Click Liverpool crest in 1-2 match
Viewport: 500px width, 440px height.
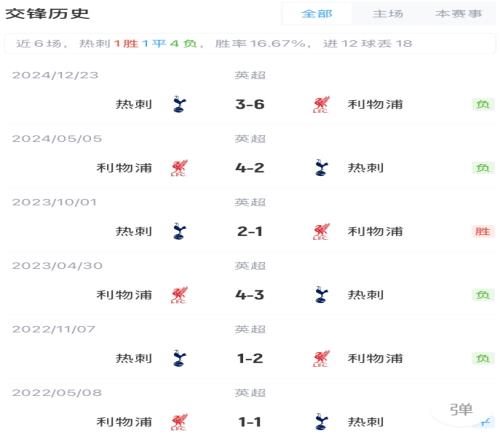point(321,358)
